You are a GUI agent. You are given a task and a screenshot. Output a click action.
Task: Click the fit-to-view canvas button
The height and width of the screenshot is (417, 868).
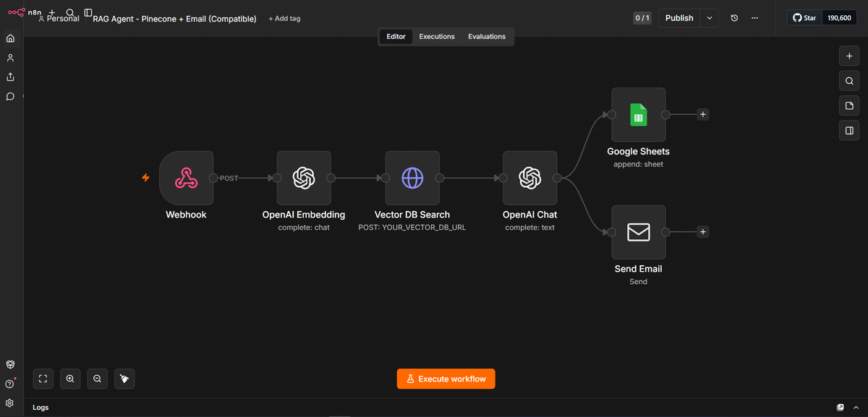click(43, 379)
